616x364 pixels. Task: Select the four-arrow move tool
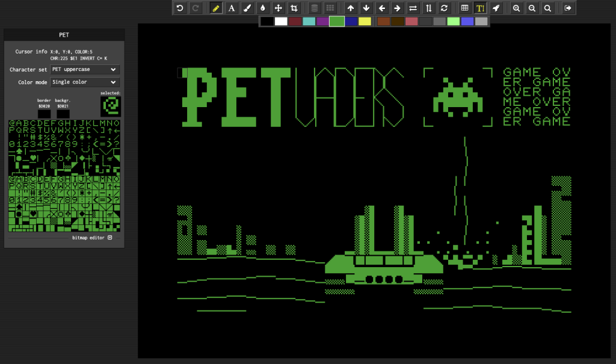pyautogui.click(x=278, y=8)
